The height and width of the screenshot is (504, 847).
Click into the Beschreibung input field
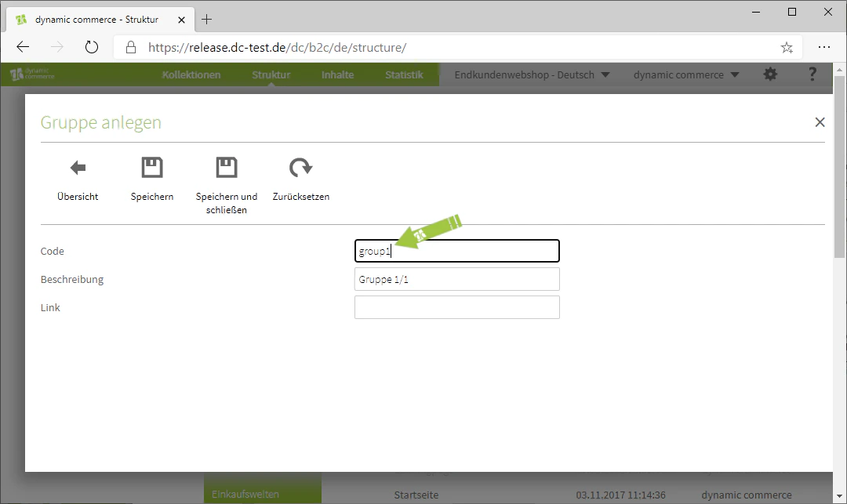pyautogui.click(x=457, y=279)
